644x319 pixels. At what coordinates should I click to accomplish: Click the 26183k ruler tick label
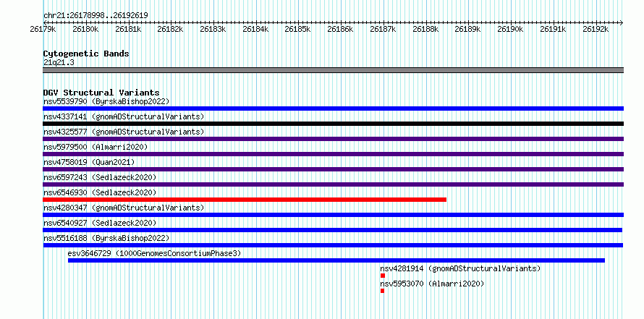click(x=213, y=29)
